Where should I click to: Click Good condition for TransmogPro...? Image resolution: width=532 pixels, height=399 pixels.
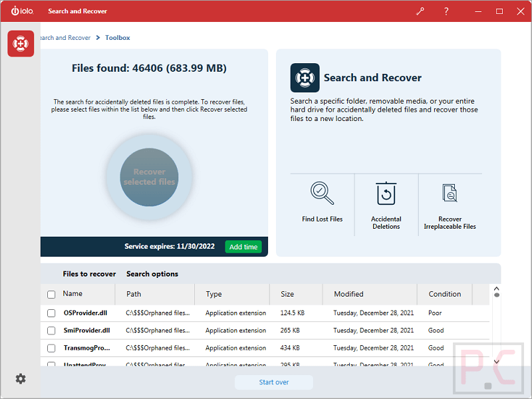[436, 348]
